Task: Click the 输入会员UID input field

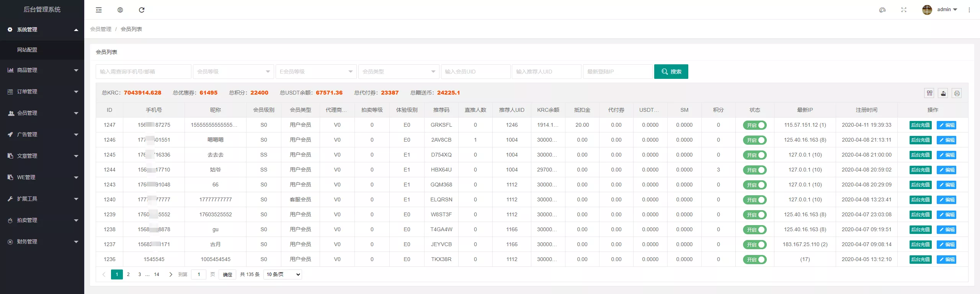Action: click(x=475, y=72)
